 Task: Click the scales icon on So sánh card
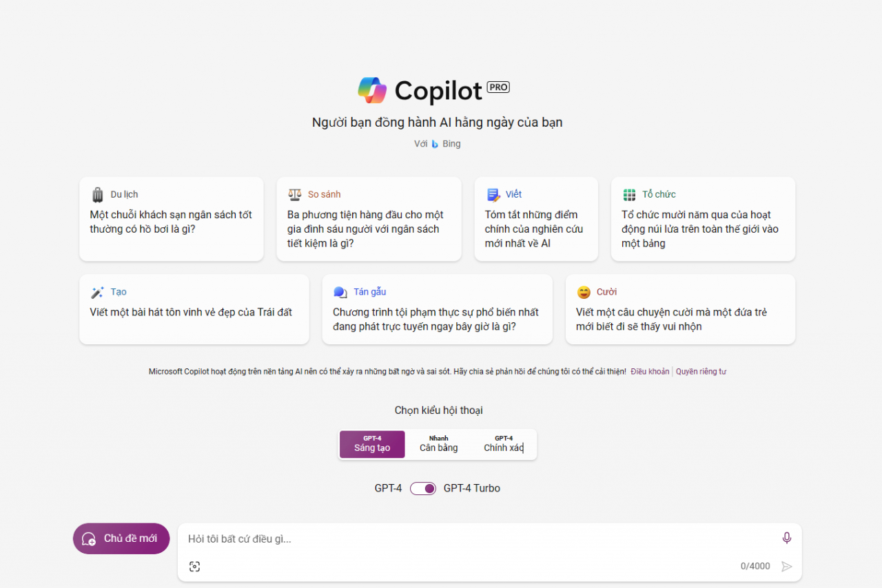pyautogui.click(x=295, y=194)
